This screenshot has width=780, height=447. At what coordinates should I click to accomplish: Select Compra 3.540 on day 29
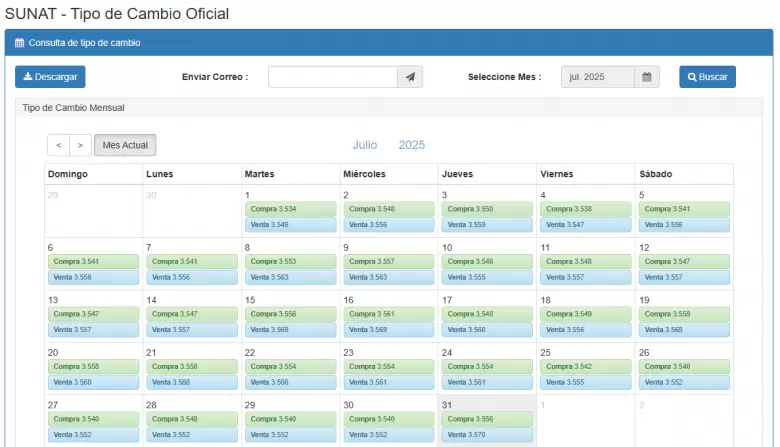tap(291, 419)
